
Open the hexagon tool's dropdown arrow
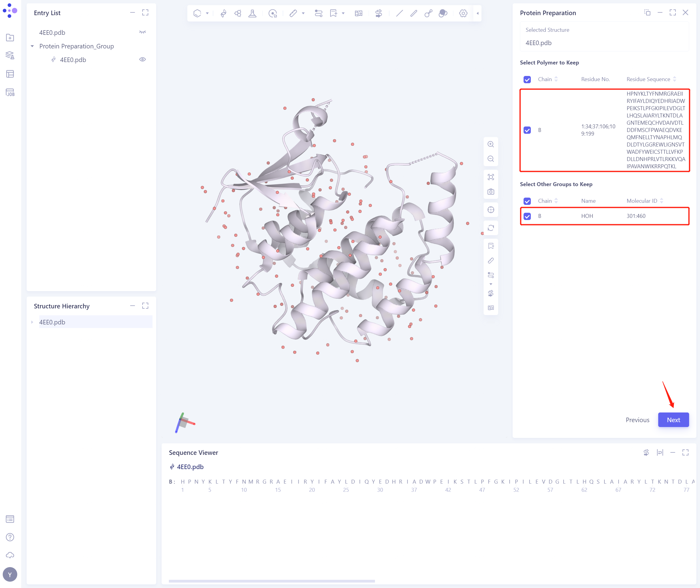click(x=207, y=13)
